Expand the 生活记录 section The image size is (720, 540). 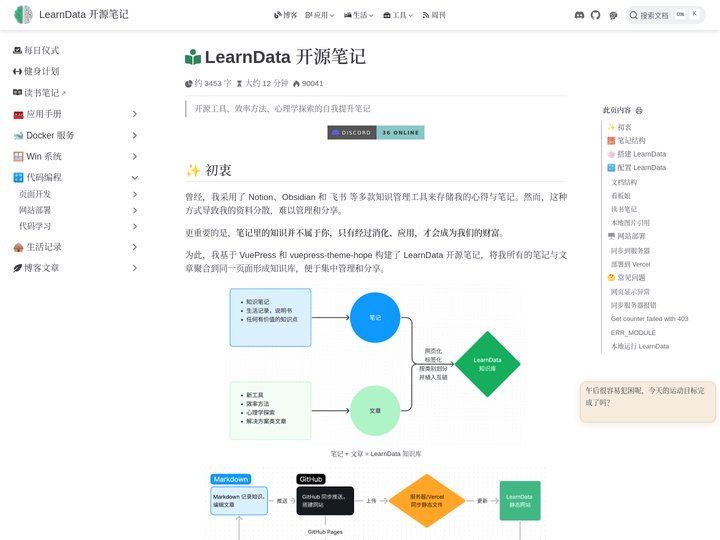click(x=134, y=247)
